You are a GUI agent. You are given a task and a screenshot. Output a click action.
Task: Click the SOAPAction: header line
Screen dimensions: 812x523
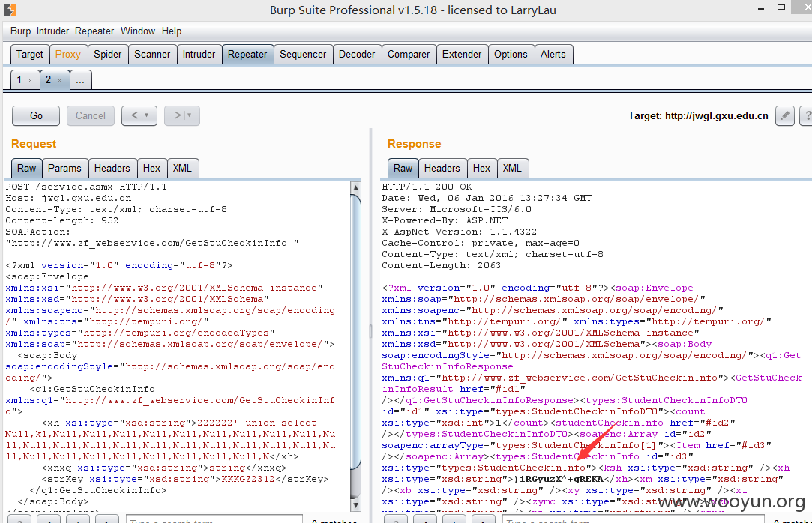tap(37, 232)
